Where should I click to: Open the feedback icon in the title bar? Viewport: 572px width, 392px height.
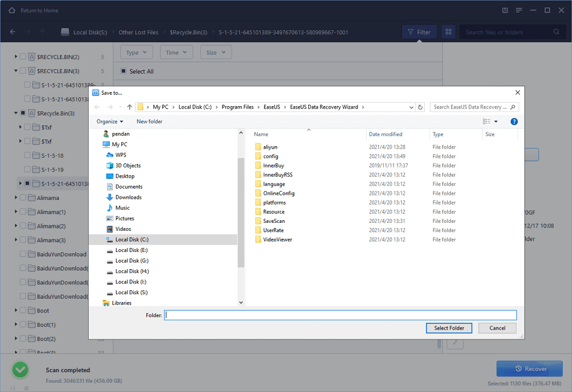click(505, 10)
